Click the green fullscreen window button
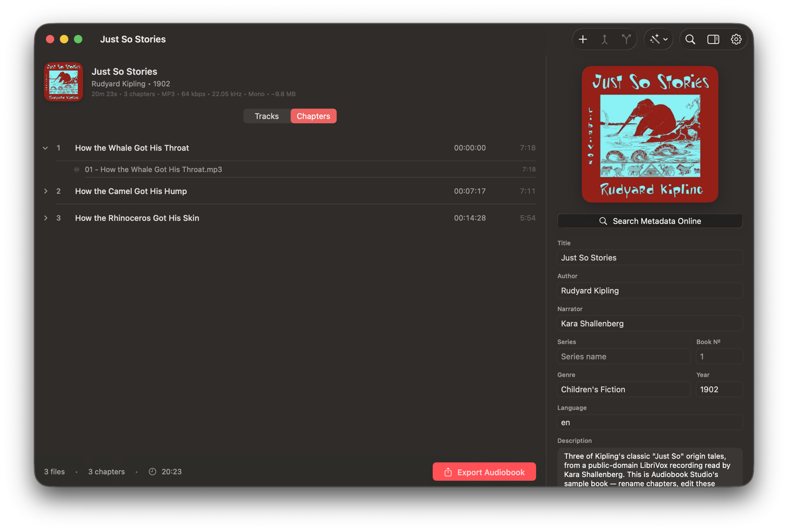788x532 pixels. tap(78, 39)
